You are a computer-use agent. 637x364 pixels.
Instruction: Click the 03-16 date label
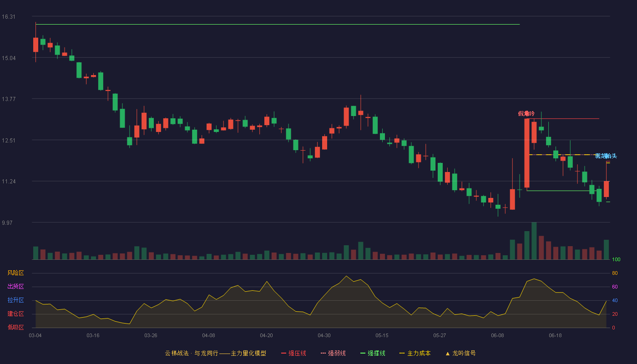pos(93,335)
